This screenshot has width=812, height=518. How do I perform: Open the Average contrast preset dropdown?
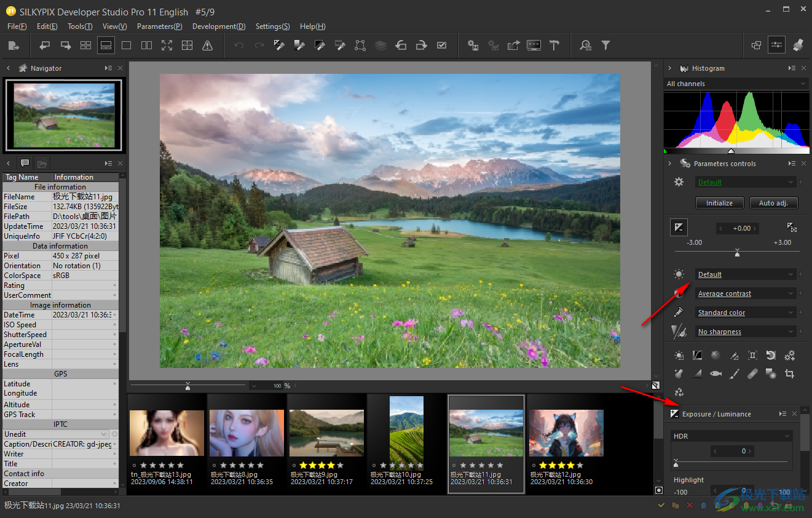(x=745, y=293)
